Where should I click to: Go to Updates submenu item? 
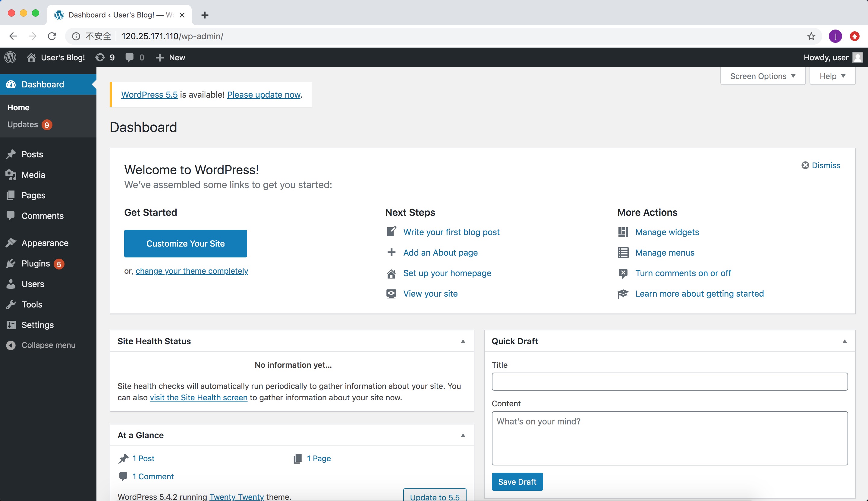[23, 124]
